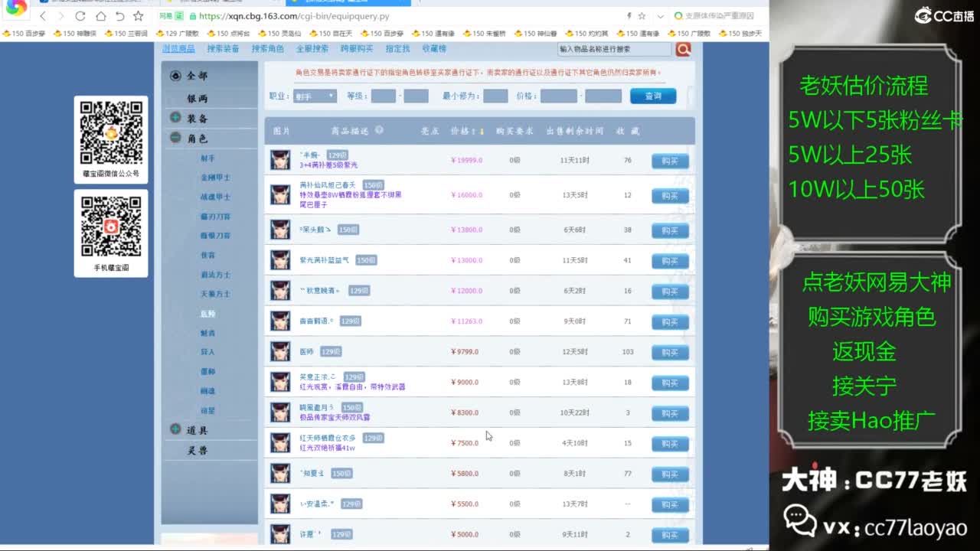This screenshot has height=551, width=980.
Task: Click the 手机藏宝阁 QR code
Action: pyautogui.click(x=111, y=227)
